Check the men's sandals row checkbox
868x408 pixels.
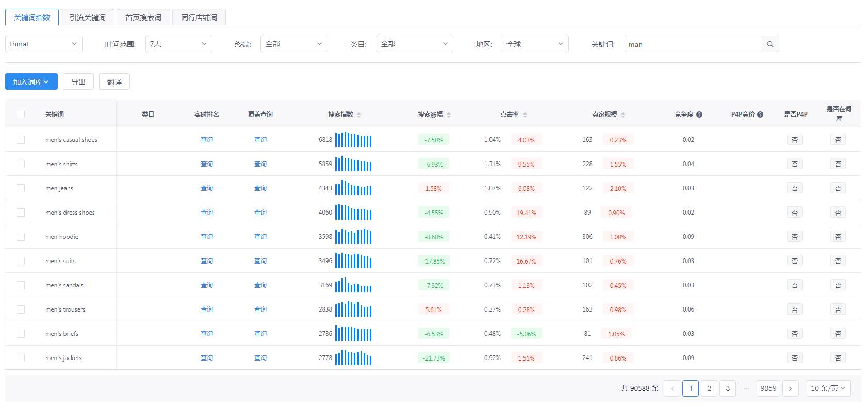click(21, 285)
